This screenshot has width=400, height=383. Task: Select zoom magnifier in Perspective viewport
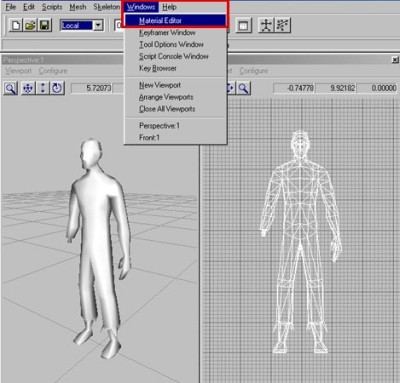coord(11,89)
